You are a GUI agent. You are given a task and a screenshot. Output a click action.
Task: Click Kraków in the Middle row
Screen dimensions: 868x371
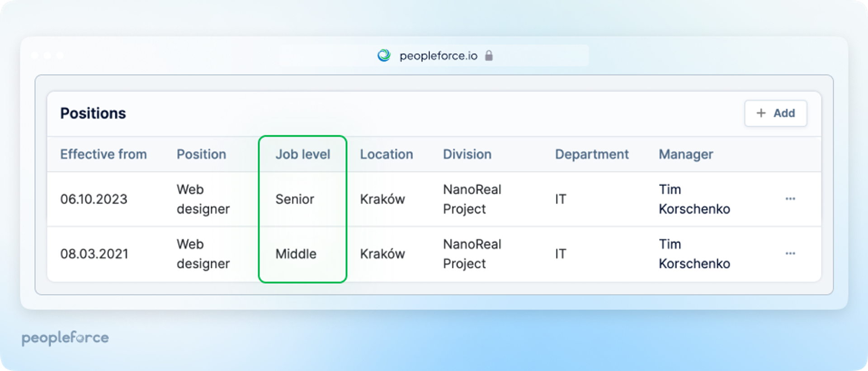382,254
